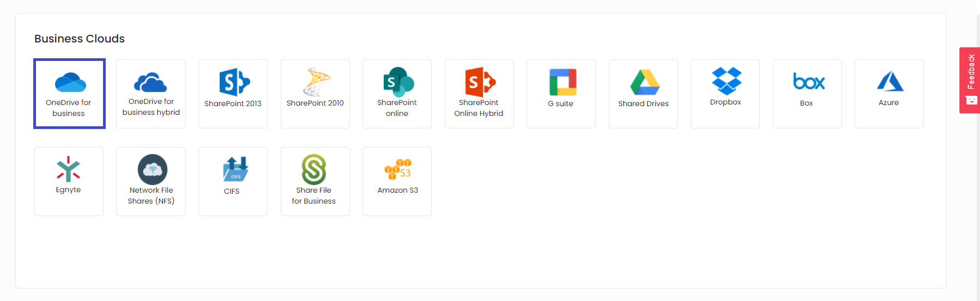Select the Share File for Business icon
The image size is (980, 301).
pos(314,170)
